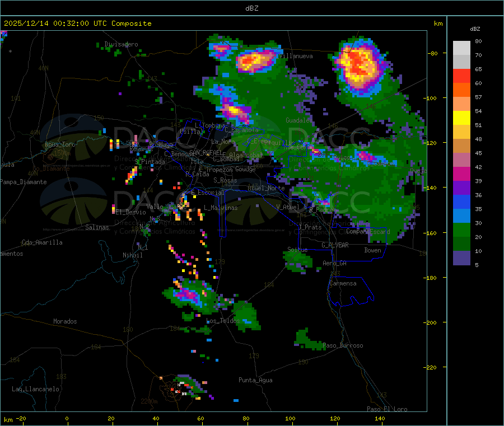Click the S_Rosas map label
Viewport: 504px width, 426px height.
click(225, 180)
